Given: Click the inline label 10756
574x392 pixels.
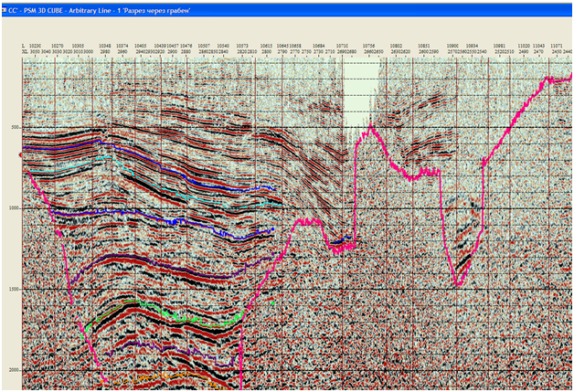Looking at the screenshot, I should pos(368,46).
